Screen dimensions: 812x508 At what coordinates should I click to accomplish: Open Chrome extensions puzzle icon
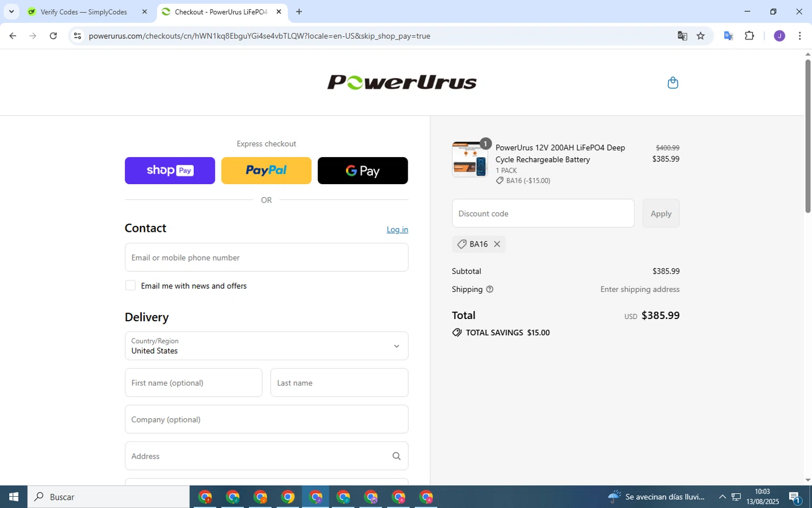point(749,36)
